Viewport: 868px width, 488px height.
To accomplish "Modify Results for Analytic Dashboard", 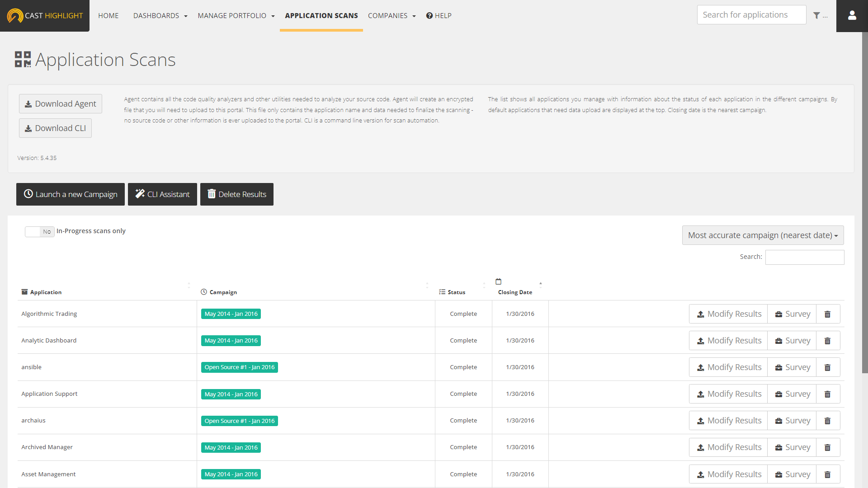I will pos(728,341).
